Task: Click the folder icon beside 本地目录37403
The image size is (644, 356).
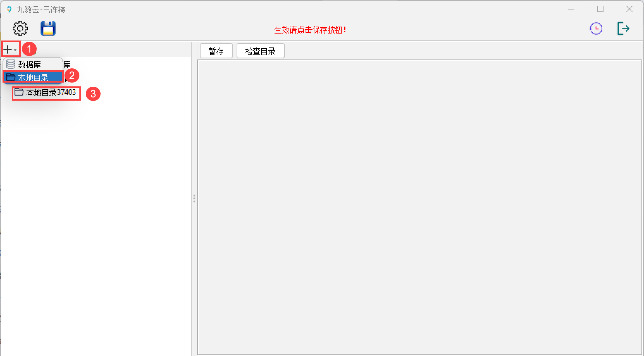Action: [19, 92]
